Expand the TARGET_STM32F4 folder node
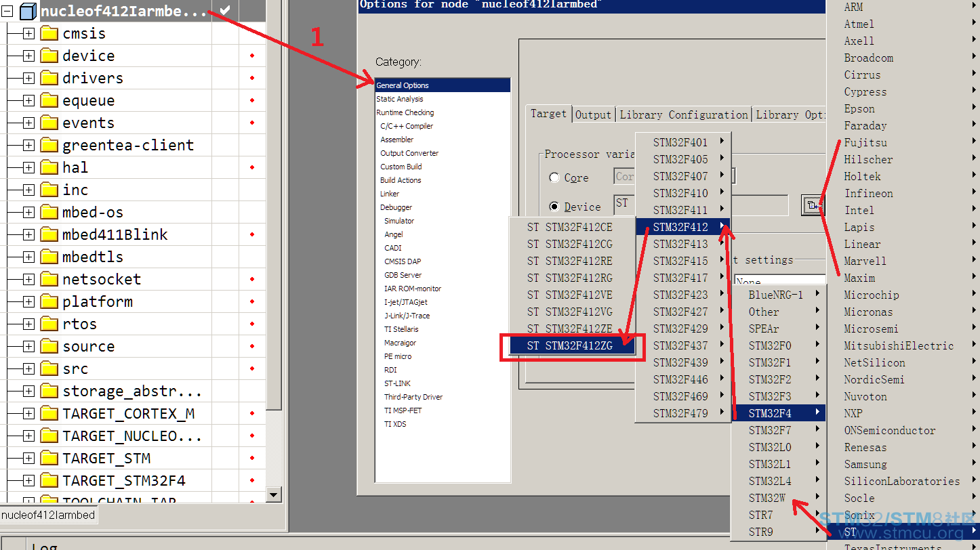Image resolution: width=980 pixels, height=550 pixels. [x=28, y=480]
